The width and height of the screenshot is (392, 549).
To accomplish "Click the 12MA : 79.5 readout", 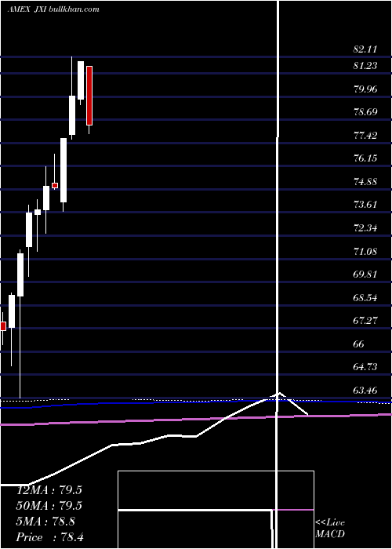I will click(49, 490).
